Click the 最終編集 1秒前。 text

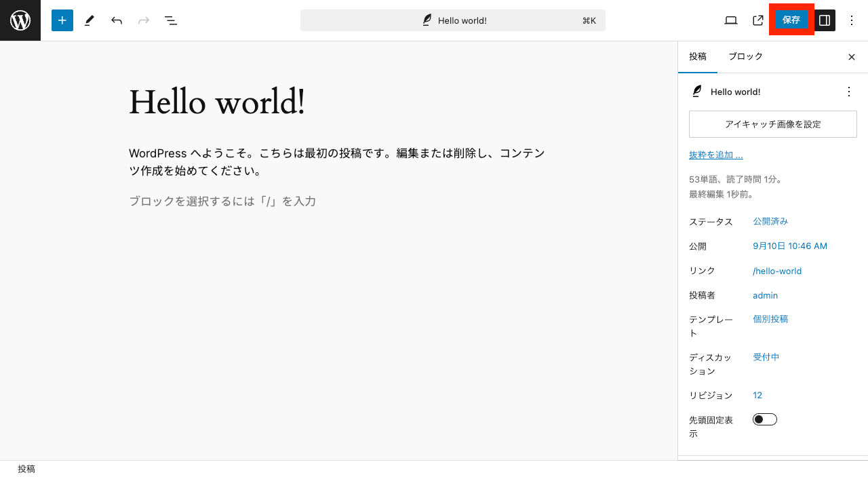[722, 195]
